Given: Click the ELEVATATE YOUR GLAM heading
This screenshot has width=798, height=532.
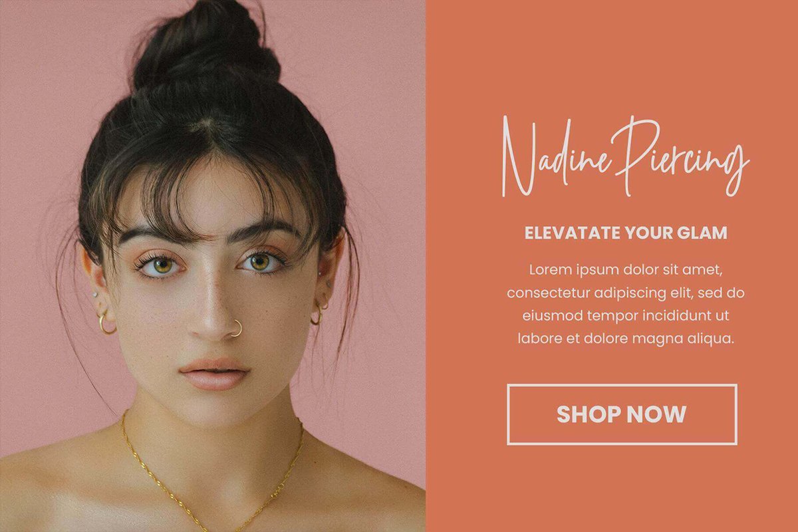Looking at the screenshot, I should [626, 233].
